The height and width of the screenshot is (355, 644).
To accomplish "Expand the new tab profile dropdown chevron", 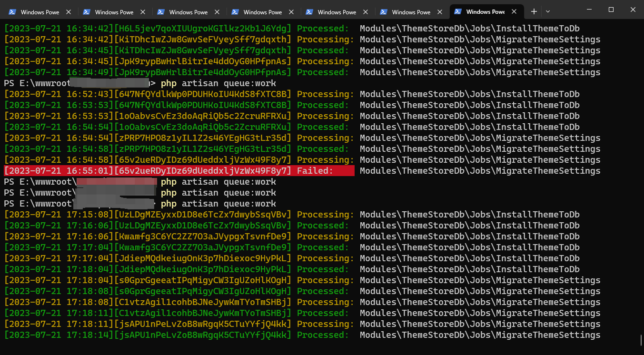I will click(x=548, y=11).
